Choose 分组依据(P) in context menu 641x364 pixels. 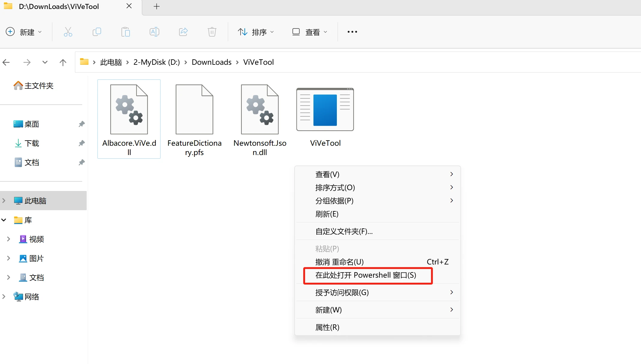tap(377, 201)
